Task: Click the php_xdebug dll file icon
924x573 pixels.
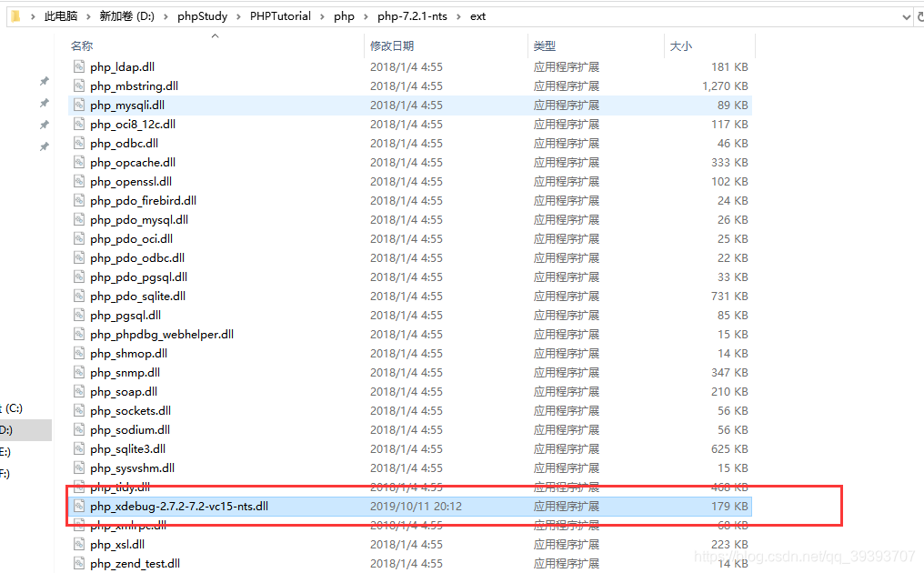Action: [x=79, y=506]
